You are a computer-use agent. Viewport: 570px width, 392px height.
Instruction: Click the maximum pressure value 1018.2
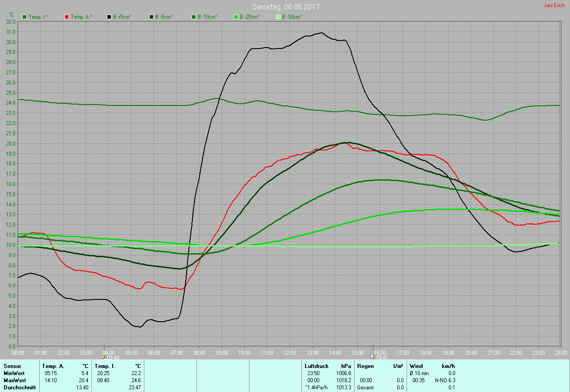[x=343, y=380]
